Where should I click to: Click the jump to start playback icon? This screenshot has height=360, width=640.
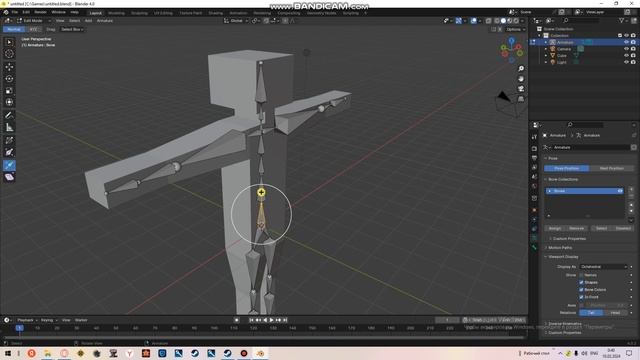(251, 320)
